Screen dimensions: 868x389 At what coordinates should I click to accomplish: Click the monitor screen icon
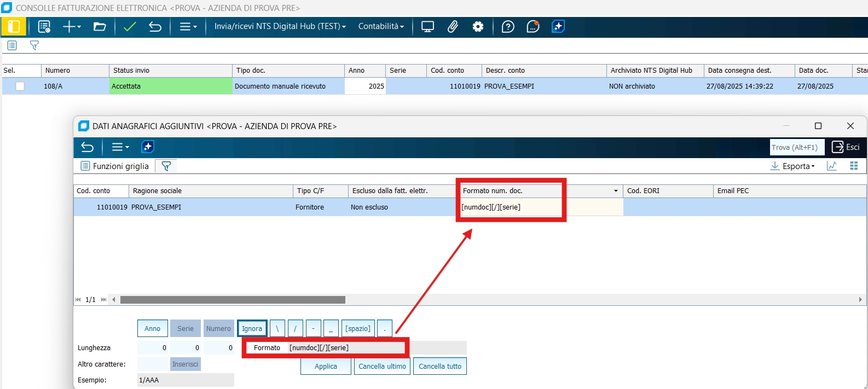427,26
